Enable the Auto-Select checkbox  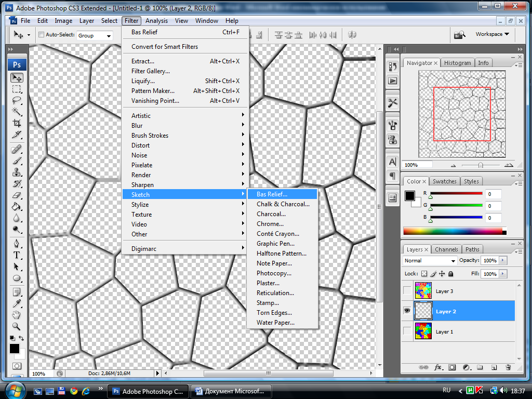(x=42, y=35)
